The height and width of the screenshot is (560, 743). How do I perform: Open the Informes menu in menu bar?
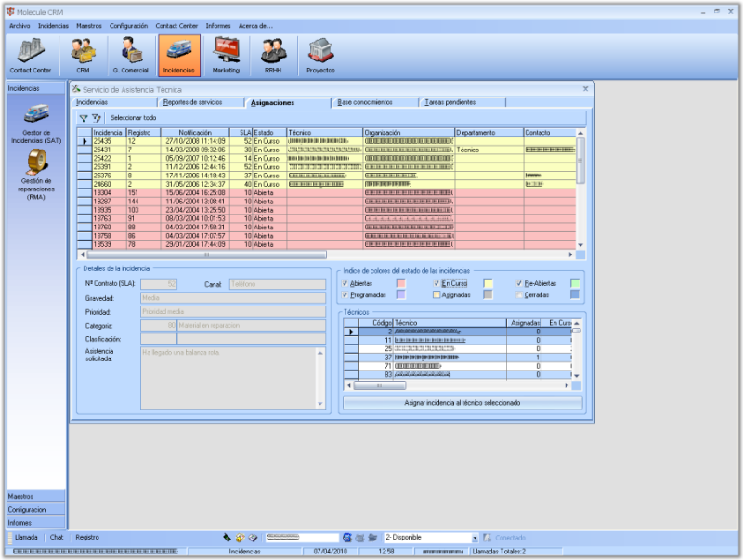point(218,26)
